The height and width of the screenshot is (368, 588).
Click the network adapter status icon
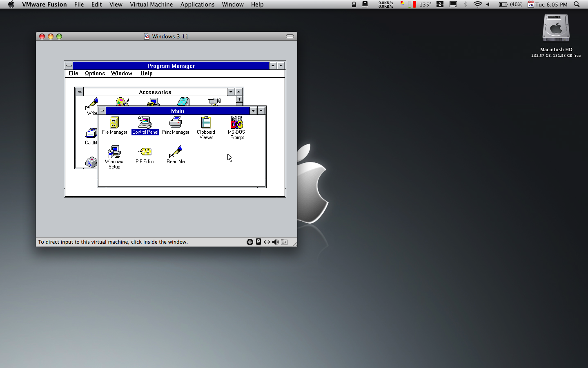tap(267, 242)
